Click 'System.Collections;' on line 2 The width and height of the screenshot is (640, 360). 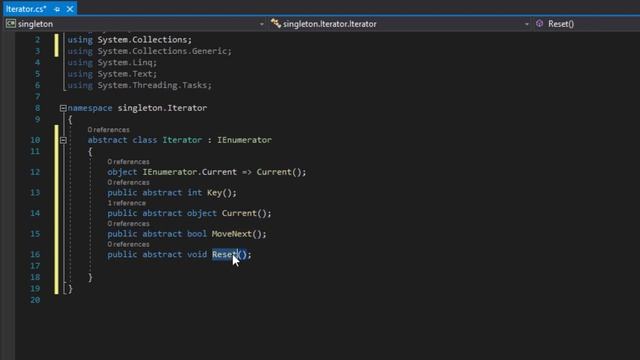point(144,40)
